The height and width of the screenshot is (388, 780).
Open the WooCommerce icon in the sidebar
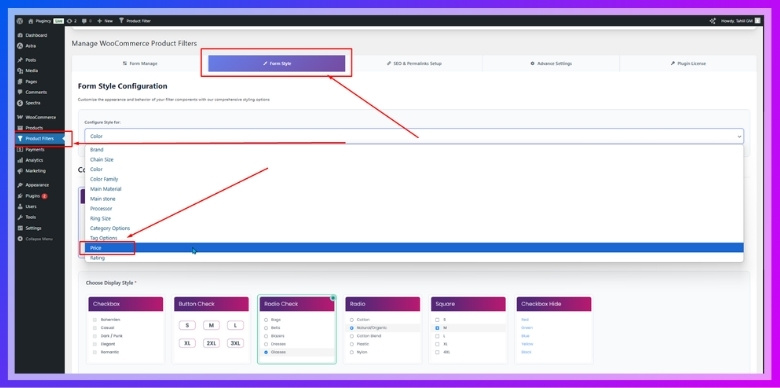click(x=20, y=117)
